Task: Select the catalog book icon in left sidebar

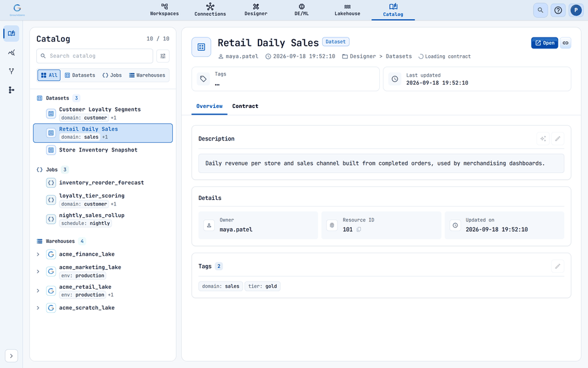Action: [11, 33]
